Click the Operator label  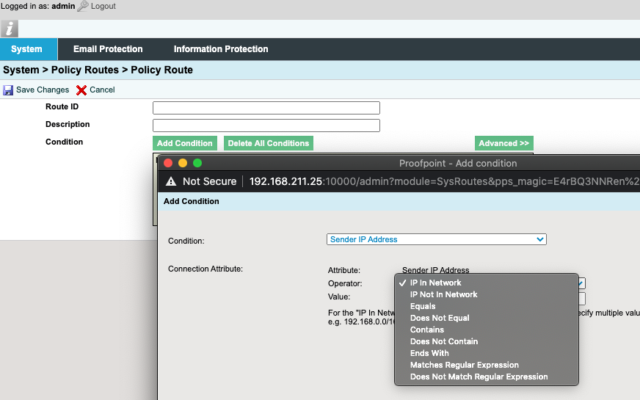click(345, 283)
